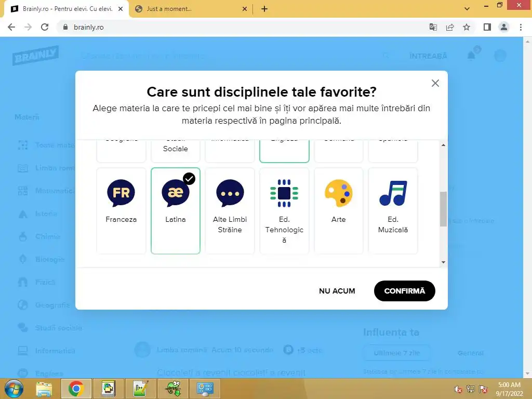Select Istorie in the left sidebar
Image resolution: width=532 pixels, height=399 pixels.
pyautogui.click(x=46, y=214)
